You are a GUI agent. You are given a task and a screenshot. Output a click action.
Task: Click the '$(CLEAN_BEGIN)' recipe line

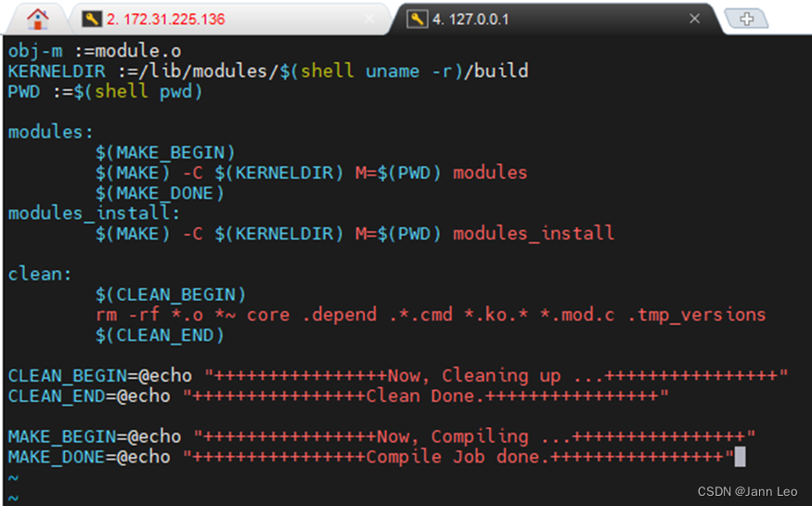pyautogui.click(x=171, y=294)
